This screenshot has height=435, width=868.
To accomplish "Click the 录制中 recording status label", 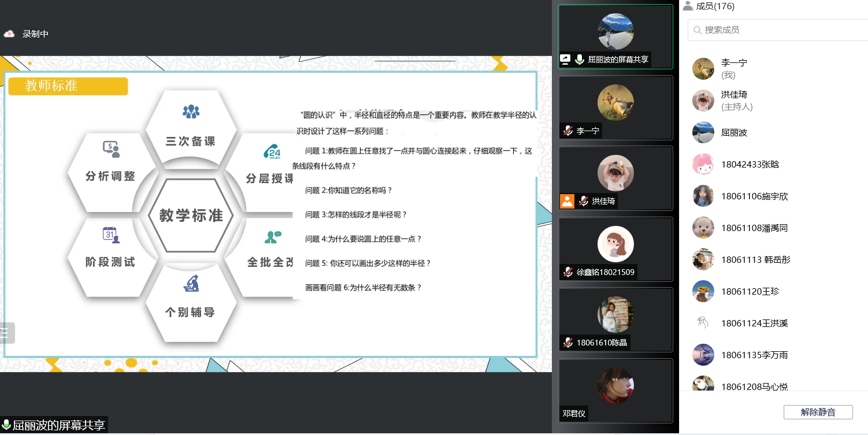I will point(35,34).
